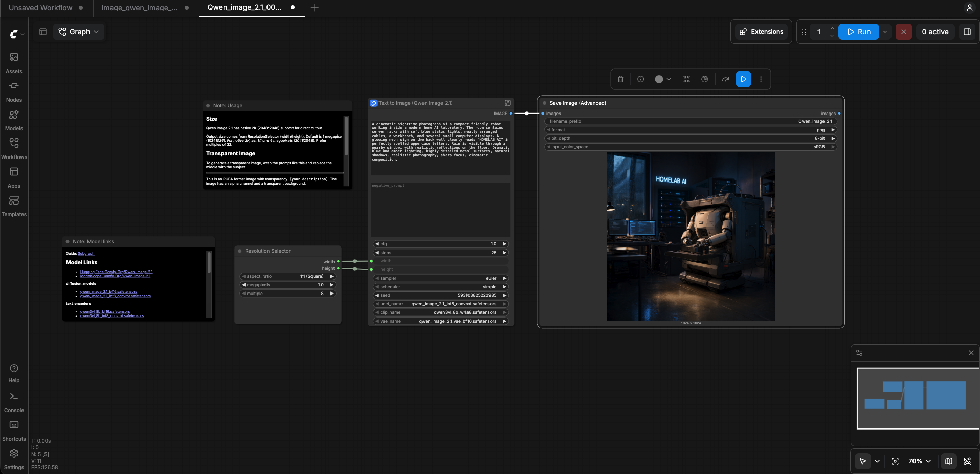This screenshot has width=980, height=474.
Task: Toggle collapse dot on Resolution Selector node
Action: (239, 251)
